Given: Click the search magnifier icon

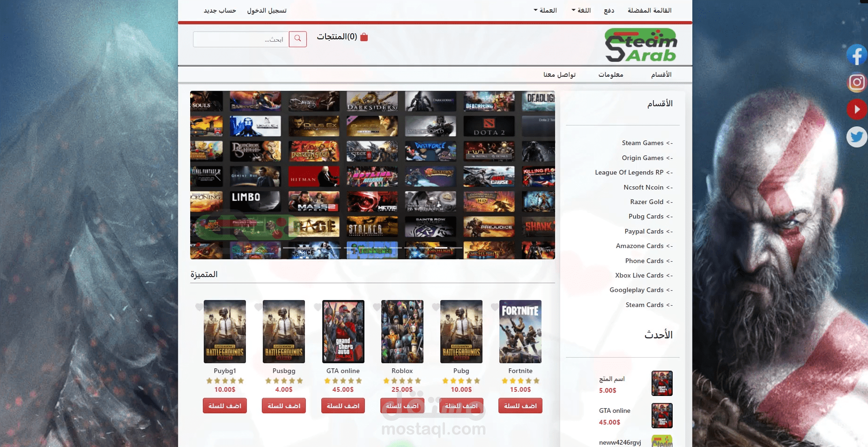Looking at the screenshot, I should [298, 39].
